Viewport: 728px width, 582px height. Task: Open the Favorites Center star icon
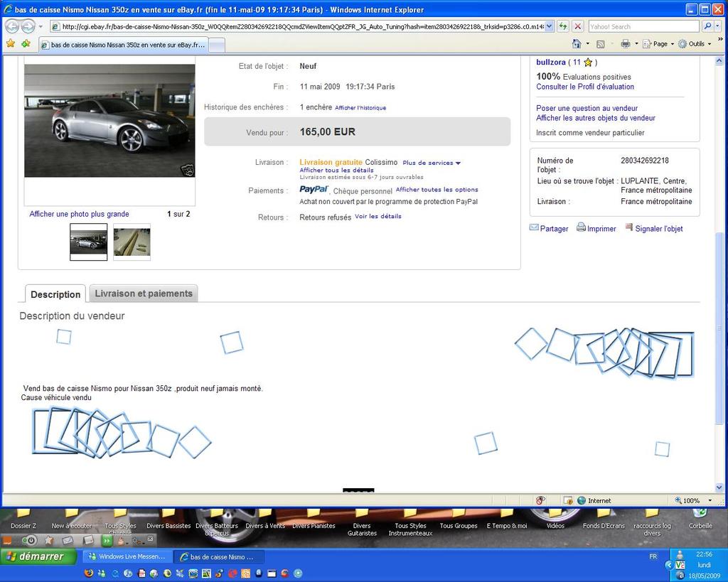tap(10, 43)
